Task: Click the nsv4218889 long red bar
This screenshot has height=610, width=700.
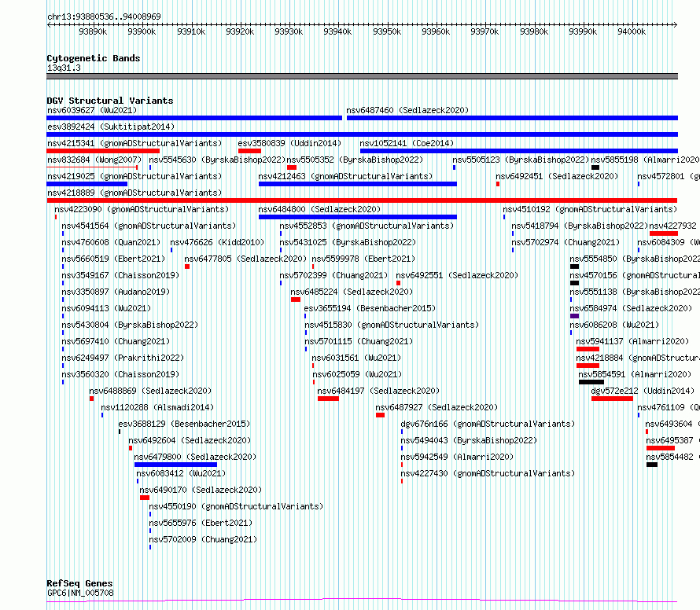Action: (362, 200)
